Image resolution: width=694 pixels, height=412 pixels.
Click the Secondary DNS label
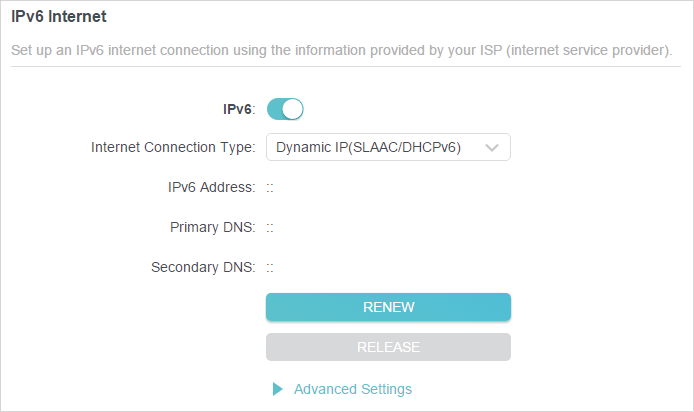tap(203, 267)
